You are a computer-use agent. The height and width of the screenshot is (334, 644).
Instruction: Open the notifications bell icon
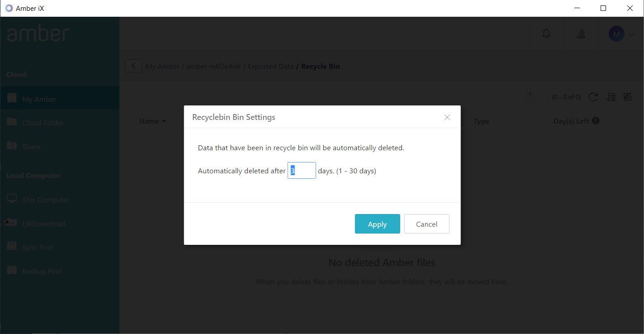[x=546, y=33]
